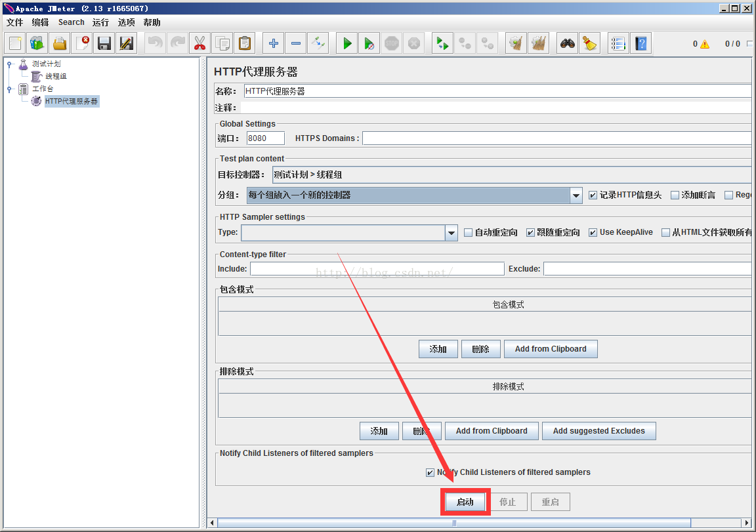
Task: Click the 端口 input field
Action: (266, 138)
